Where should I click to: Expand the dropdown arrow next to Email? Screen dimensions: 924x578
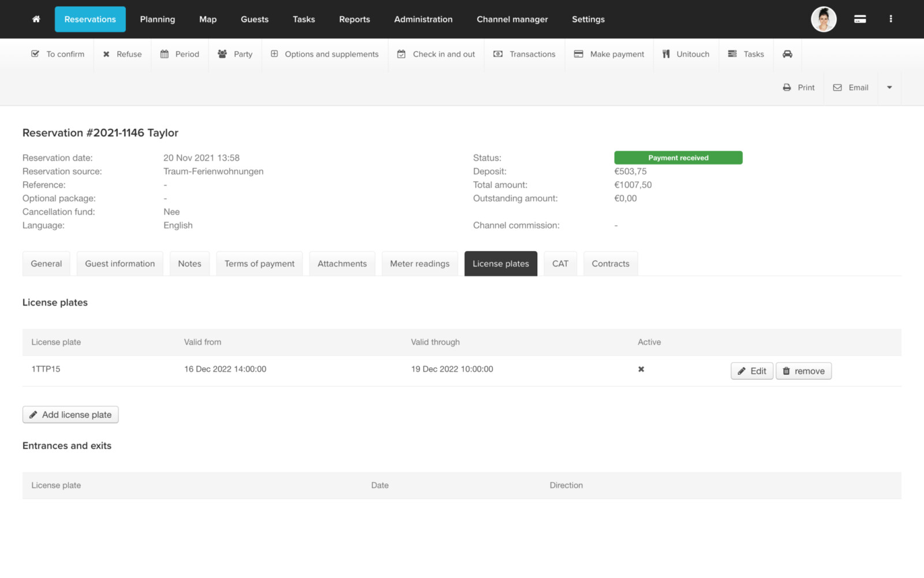tap(889, 88)
